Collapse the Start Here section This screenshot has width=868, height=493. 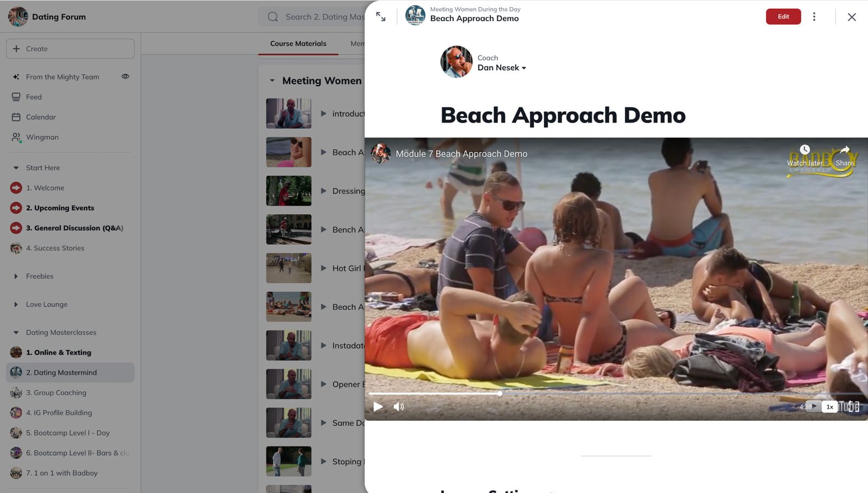[16, 168]
